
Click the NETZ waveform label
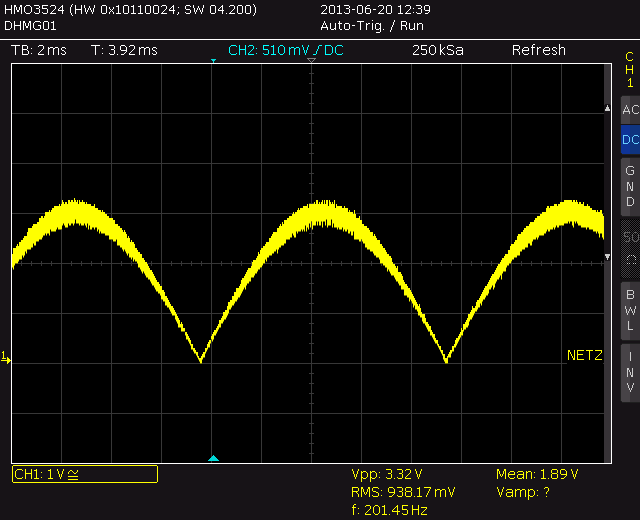click(584, 356)
